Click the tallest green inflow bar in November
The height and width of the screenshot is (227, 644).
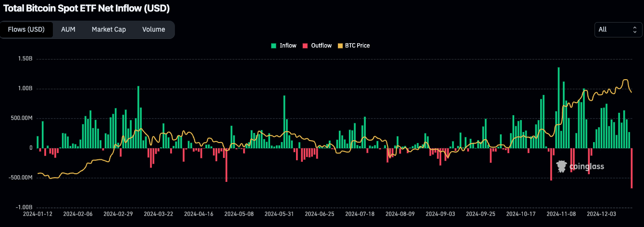coord(558,108)
